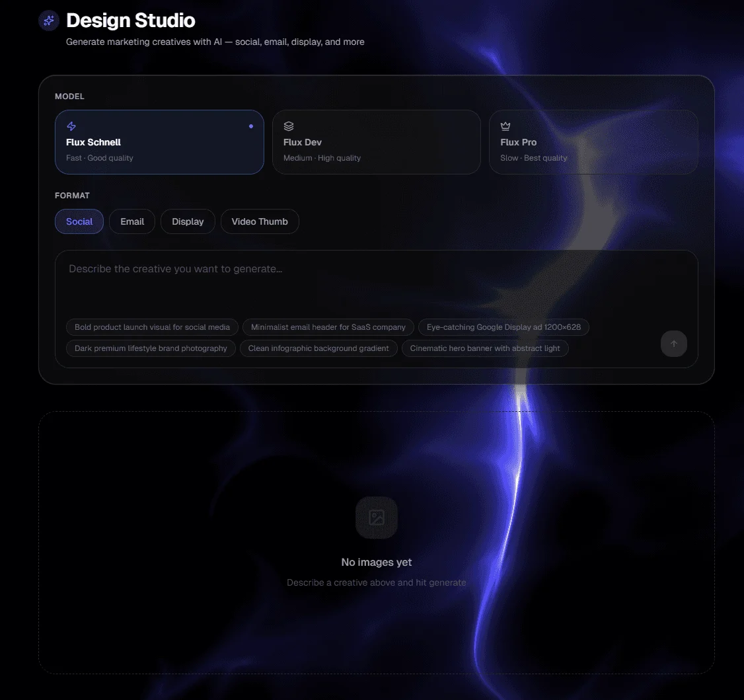Choose the Video Thumb format
The width and height of the screenshot is (744, 700).
coord(260,221)
